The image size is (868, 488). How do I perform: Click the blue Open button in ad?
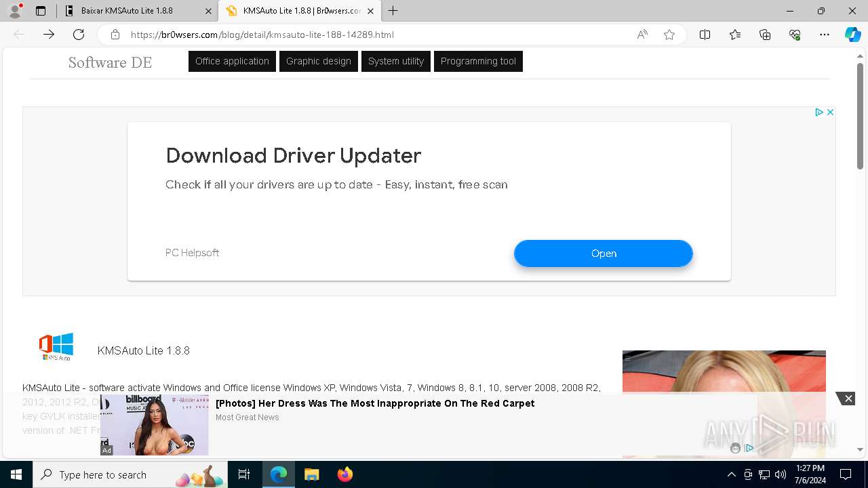coord(604,253)
